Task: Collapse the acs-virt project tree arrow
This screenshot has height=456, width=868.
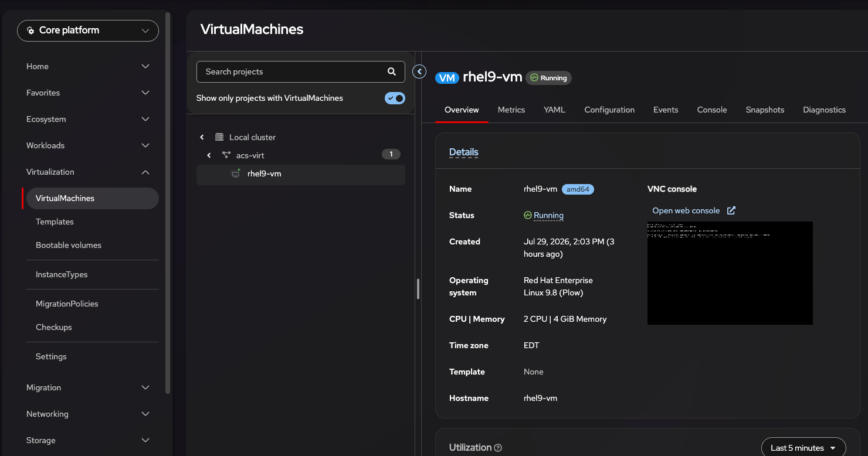Action: [x=209, y=155]
